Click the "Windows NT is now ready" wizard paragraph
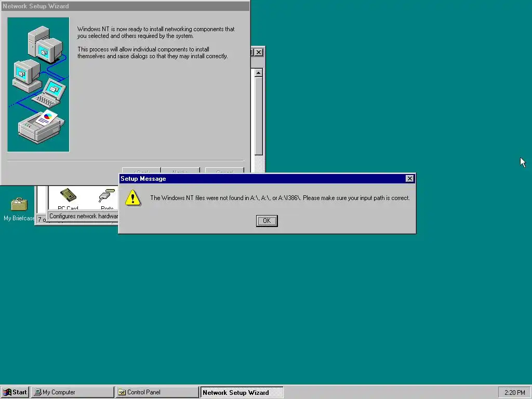This screenshot has width=532, height=399. [156, 32]
